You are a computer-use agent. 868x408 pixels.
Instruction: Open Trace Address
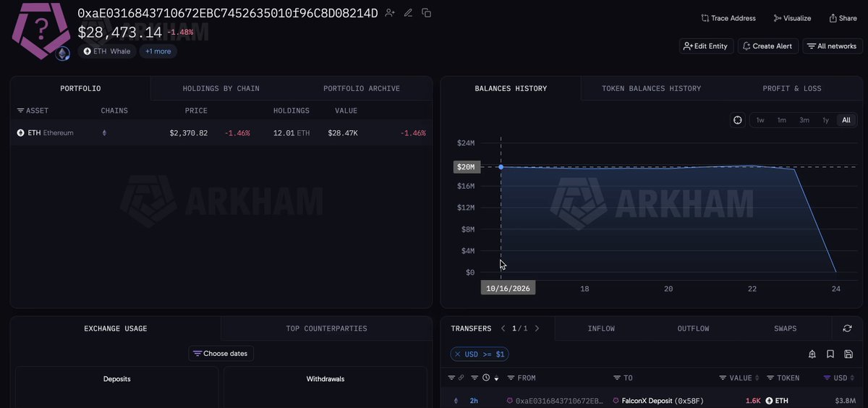728,18
